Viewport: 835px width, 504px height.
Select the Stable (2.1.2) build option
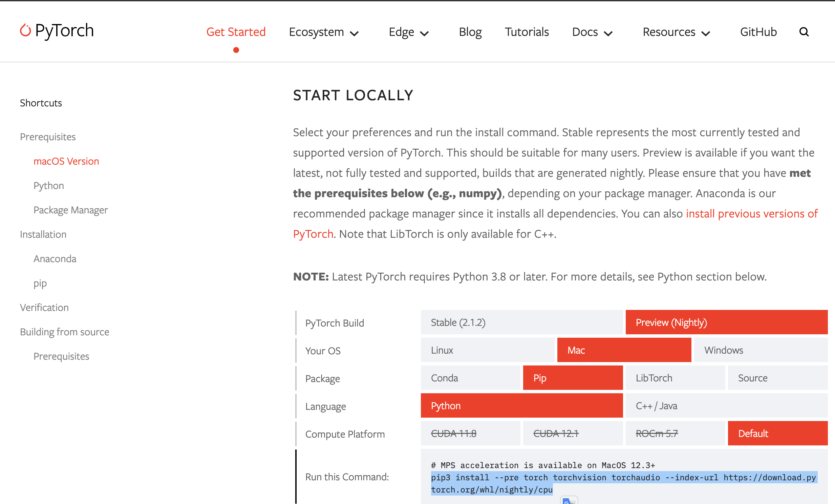pyautogui.click(x=521, y=322)
